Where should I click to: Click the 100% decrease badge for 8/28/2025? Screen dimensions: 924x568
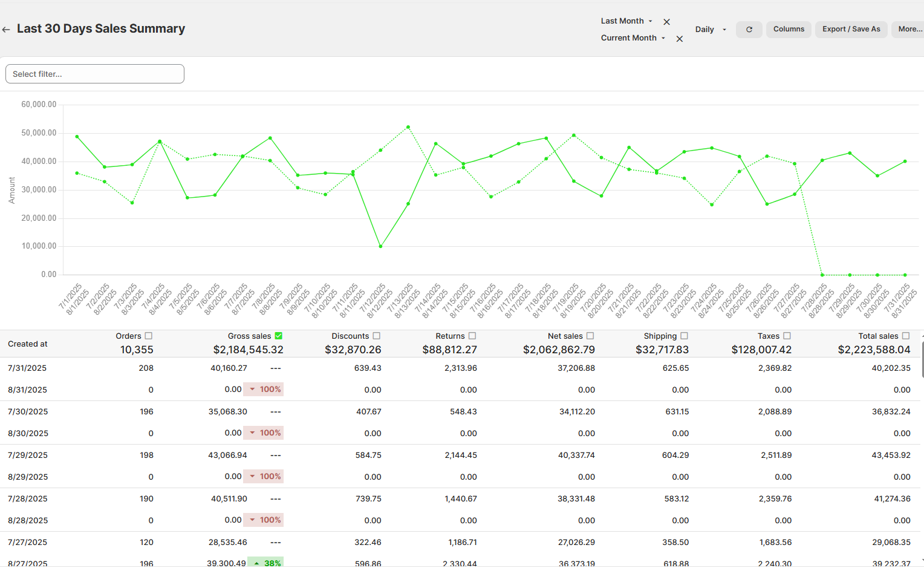pos(264,520)
